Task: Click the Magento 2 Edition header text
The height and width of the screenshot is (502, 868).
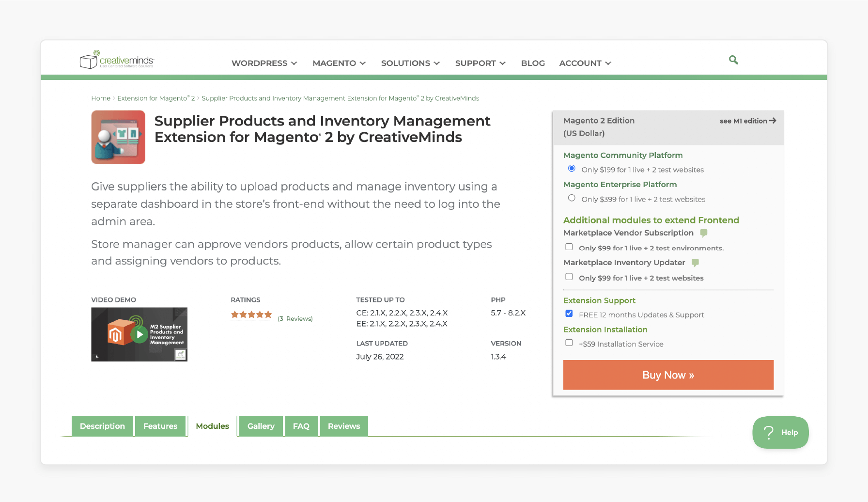Action: (599, 121)
